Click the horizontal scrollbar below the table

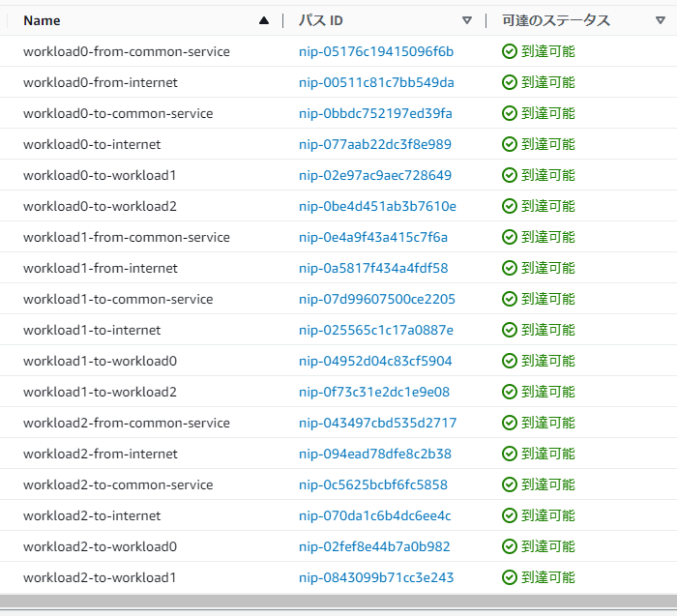338,601
